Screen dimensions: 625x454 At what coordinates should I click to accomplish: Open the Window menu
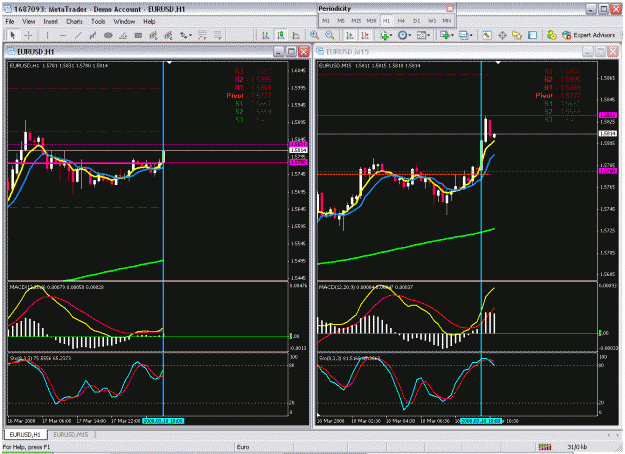point(124,21)
